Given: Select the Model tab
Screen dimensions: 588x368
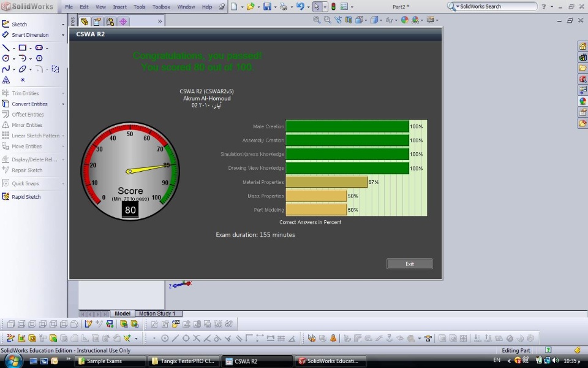Looking at the screenshot, I should [123, 313].
